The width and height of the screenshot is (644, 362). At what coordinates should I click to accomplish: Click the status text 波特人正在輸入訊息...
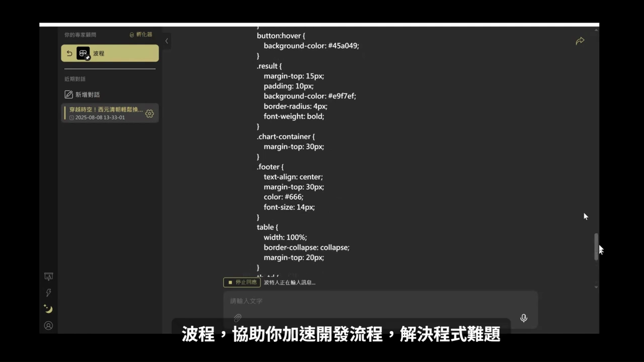click(290, 283)
